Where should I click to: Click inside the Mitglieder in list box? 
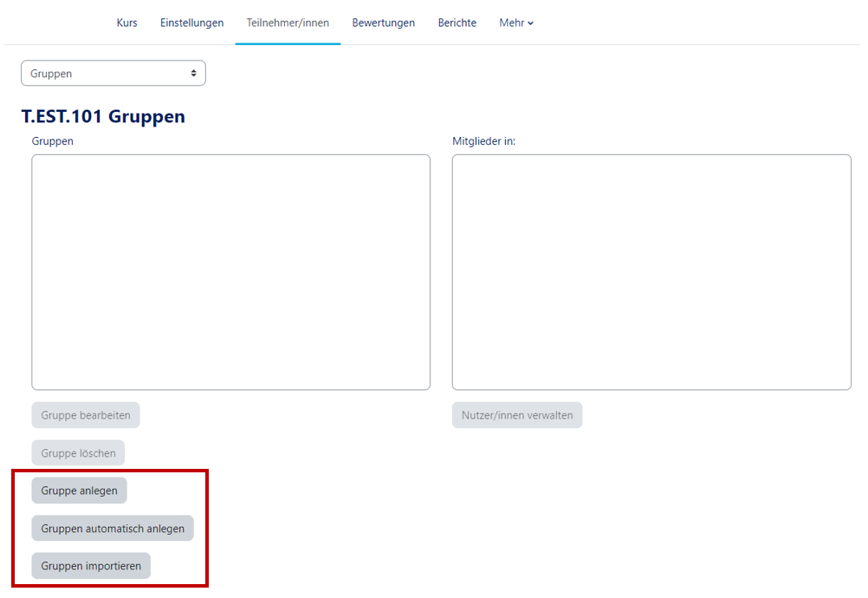point(651,272)
